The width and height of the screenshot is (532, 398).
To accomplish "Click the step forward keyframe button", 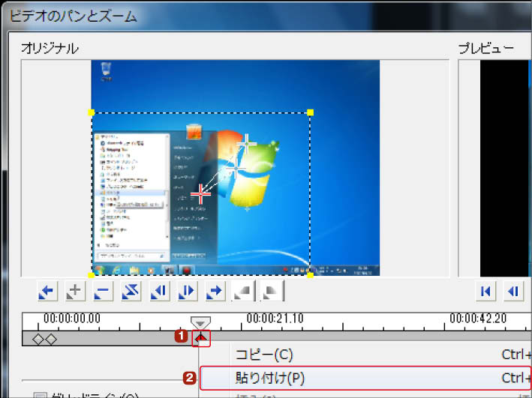I will [188, 291].
